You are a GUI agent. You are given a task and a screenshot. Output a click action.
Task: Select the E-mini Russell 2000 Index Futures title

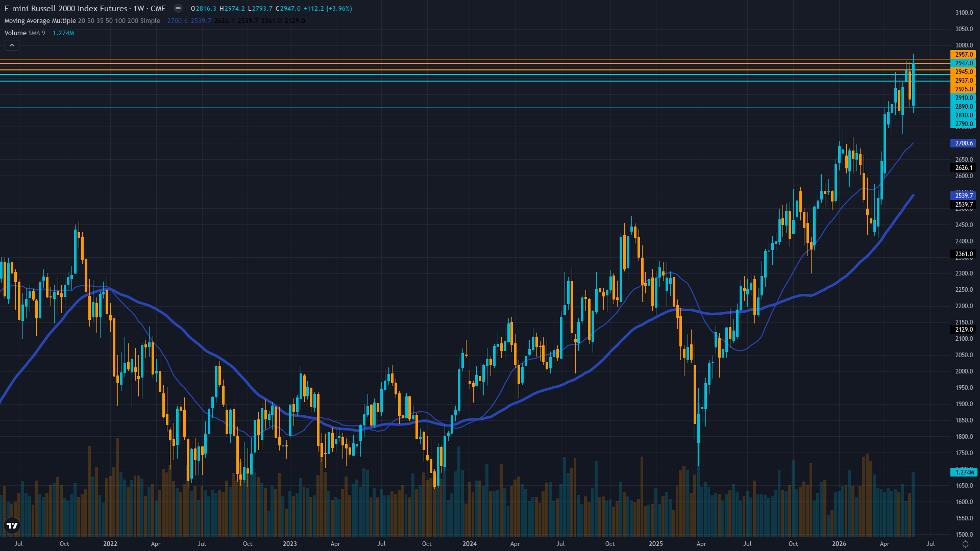85,8
